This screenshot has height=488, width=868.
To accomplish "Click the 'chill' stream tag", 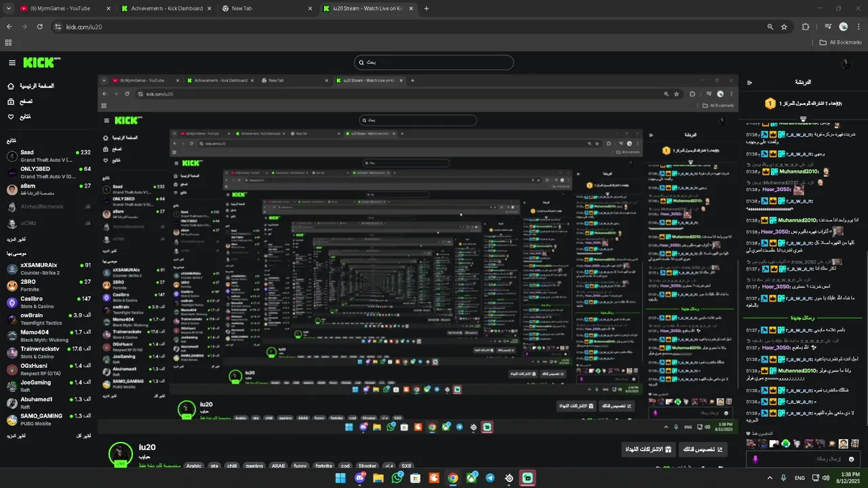I will 233,466.
